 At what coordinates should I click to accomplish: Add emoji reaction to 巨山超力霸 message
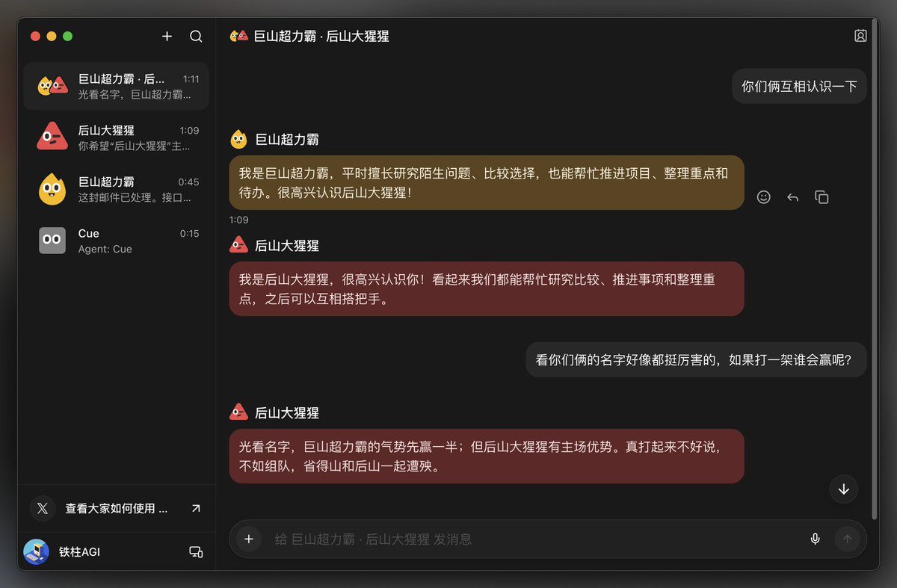pyautogui.click(x=763, y=197)
